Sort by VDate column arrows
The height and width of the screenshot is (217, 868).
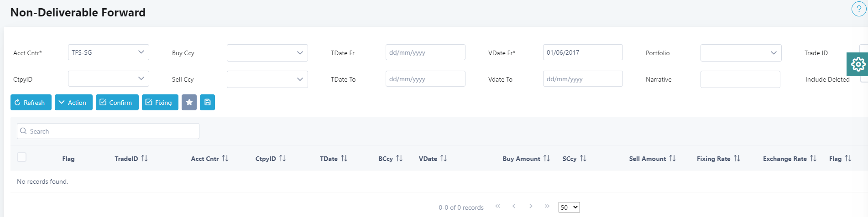pos(444,158)
